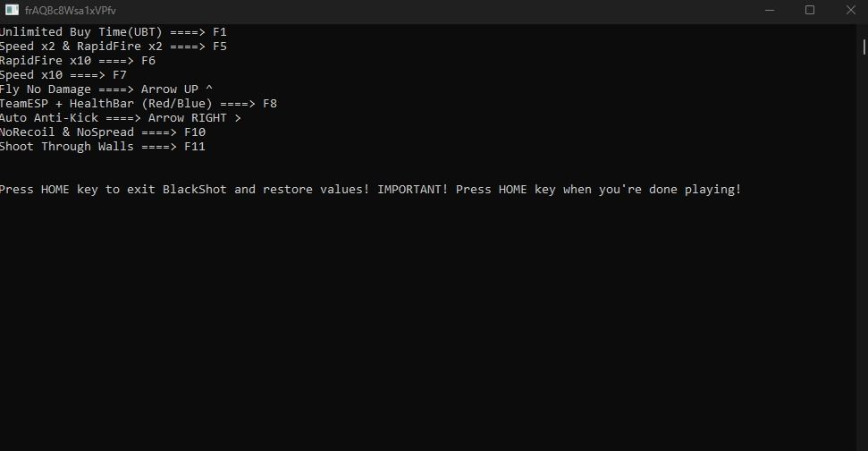
Task: Click the Fly No Damage line
Action: point(105,89)
